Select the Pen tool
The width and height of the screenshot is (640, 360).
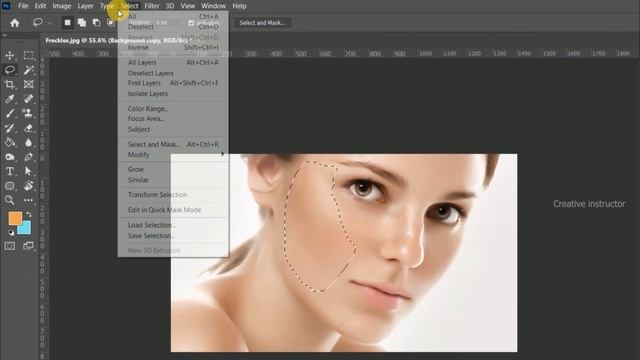pos(28,157)
